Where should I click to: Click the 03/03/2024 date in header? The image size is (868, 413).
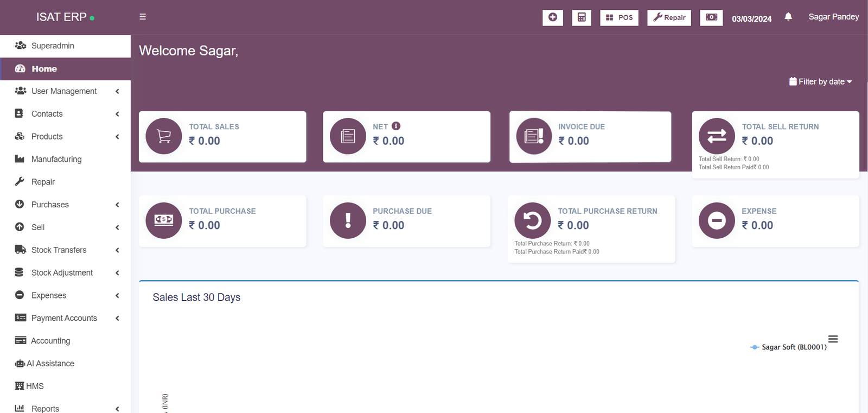tap(751, 18)
